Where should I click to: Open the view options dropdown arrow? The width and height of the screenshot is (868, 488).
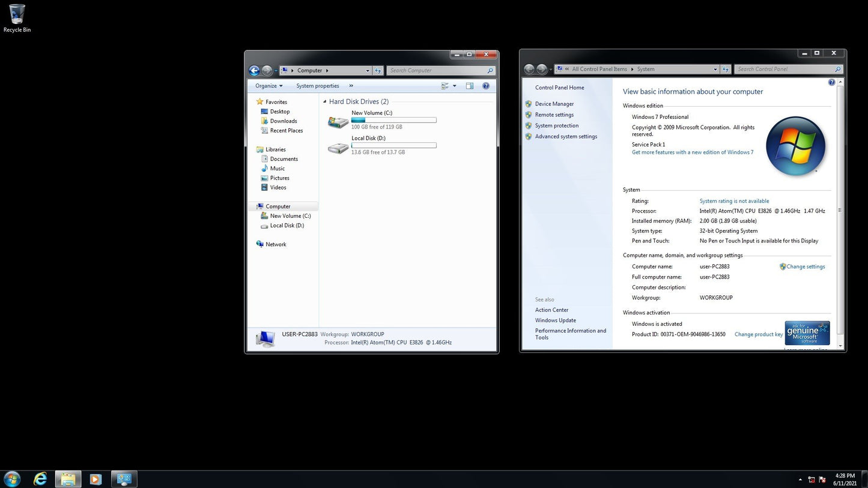pyautogui.click(x=454, y=86)
